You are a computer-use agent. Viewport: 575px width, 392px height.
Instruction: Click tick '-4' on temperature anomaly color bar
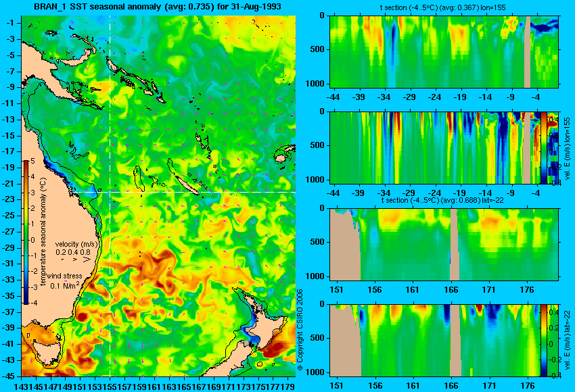pos(32,303)
